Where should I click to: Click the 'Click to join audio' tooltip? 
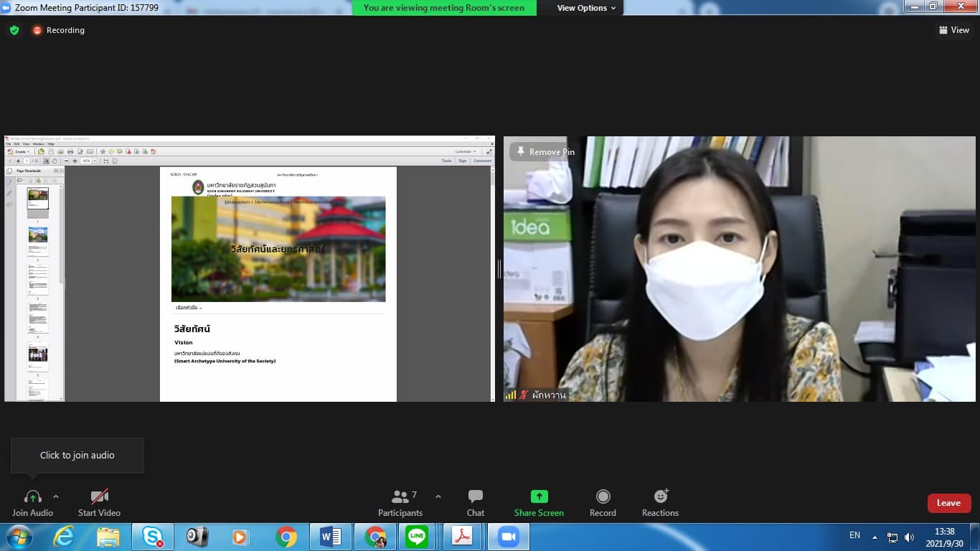coord(77,455)
